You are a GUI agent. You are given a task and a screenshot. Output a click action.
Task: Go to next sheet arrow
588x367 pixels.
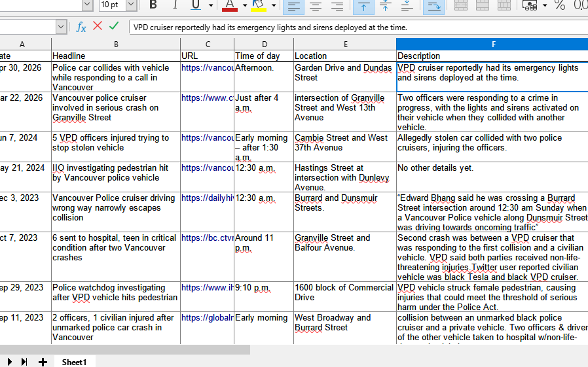pos(9,362)
